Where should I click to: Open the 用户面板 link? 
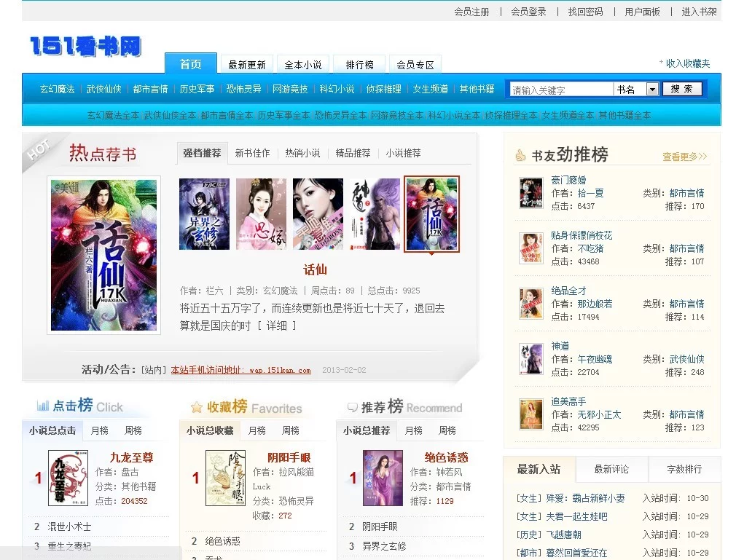point(642,12)
